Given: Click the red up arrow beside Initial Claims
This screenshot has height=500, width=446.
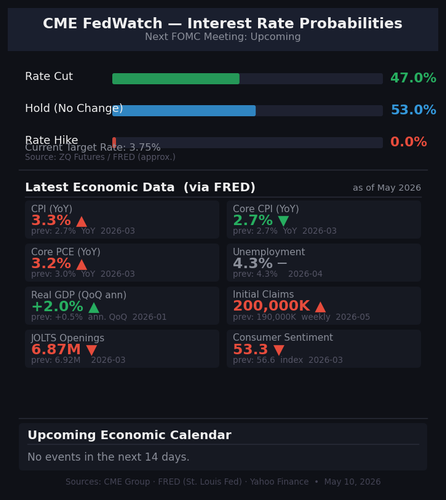Looking at the screenshot, I should [320, 307].
